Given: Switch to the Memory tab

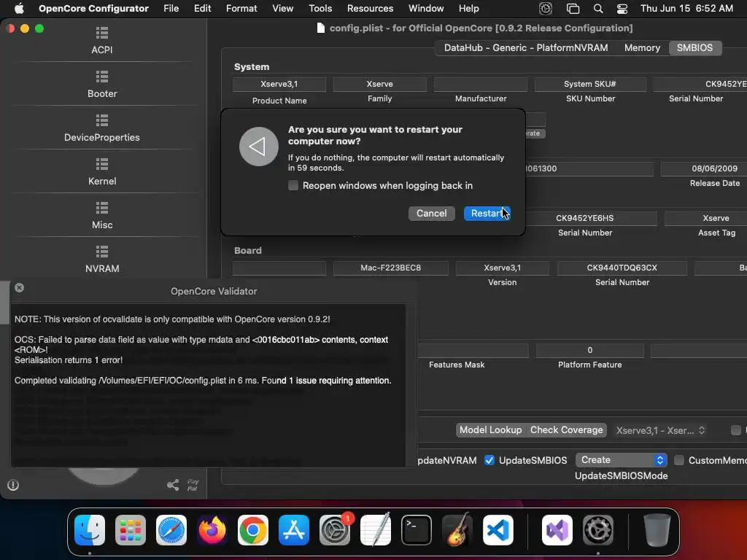Looking at the screenshot, I should pos(642,47).
